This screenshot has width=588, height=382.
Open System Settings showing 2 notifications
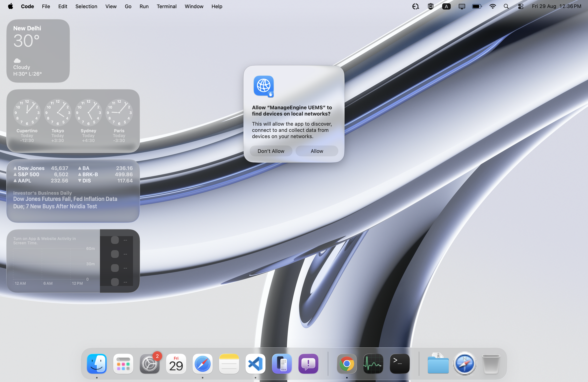pyautogui.click(x=150, y=364)
